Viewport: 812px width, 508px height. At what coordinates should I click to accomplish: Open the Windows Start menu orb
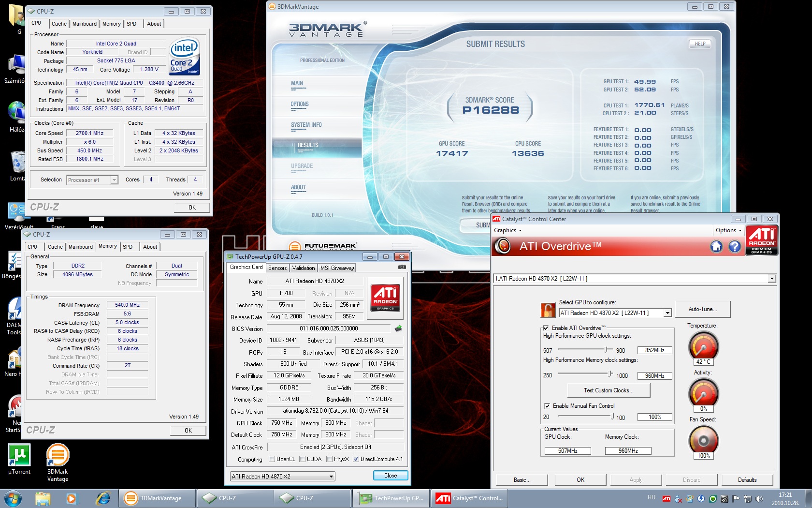click(x=13, y=498)
